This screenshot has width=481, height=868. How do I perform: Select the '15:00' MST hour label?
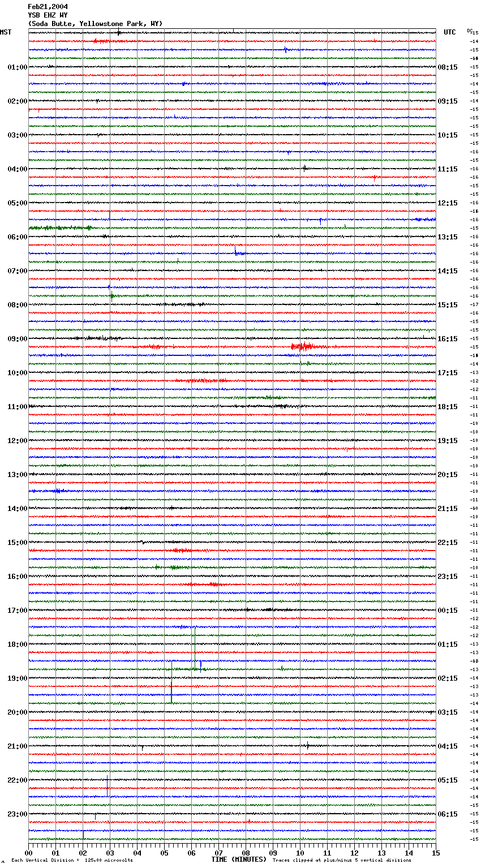[18, 543]
